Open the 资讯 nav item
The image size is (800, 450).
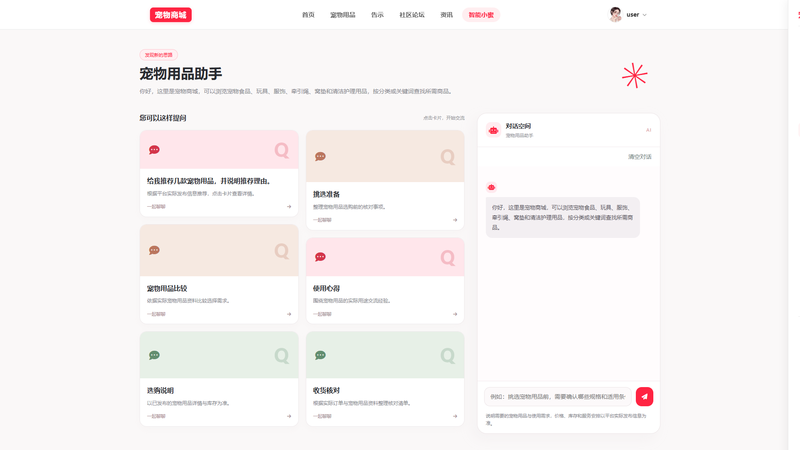coord(446,15)
